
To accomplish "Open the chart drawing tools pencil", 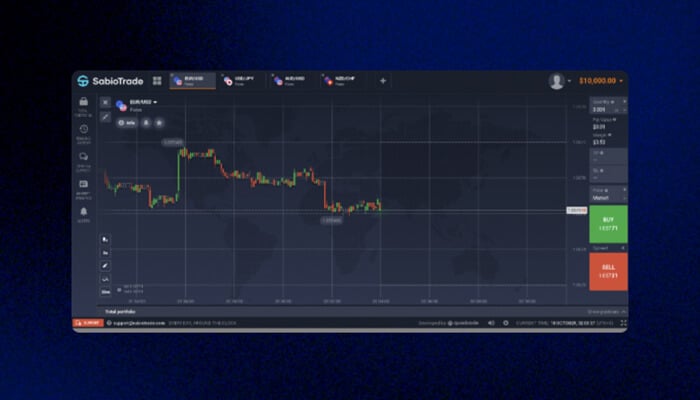I will coord(105,266).
